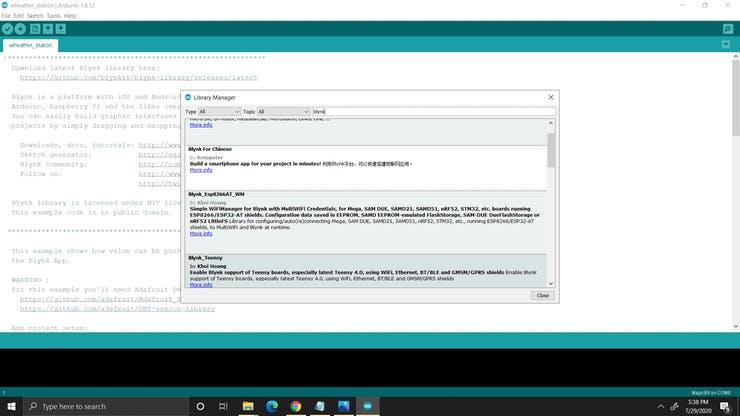Expand the Type filter dropdown
This screenshot has width=740, height=416.
pyautogui.click(x=219, y=112)
